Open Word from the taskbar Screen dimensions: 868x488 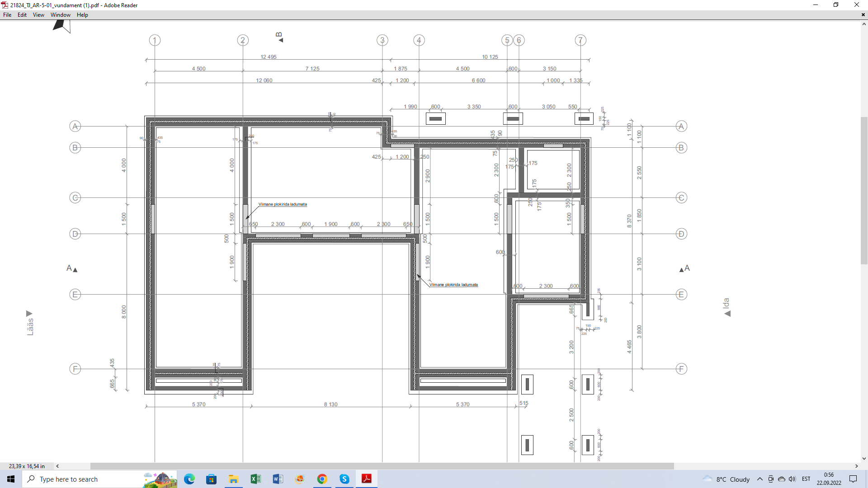click(278, 479)
